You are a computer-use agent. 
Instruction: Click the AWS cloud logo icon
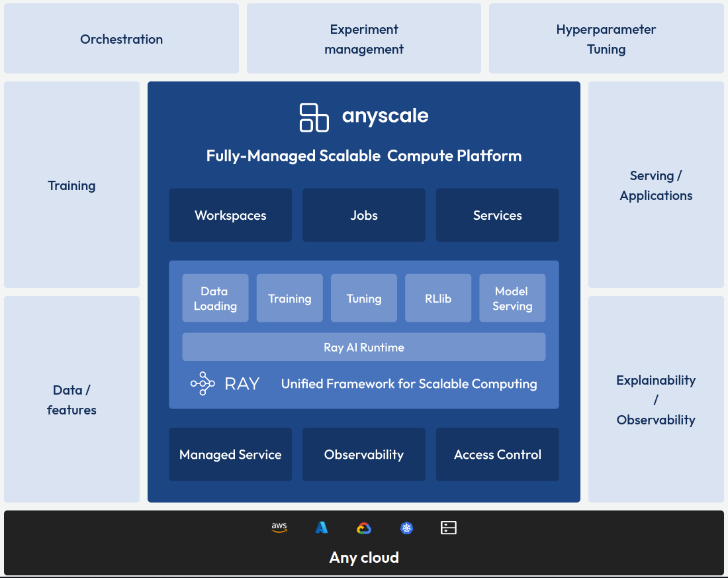(x=279, y=528)
